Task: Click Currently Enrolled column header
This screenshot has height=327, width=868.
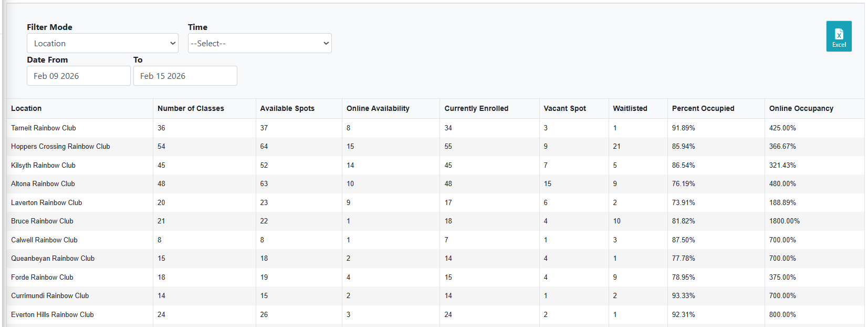Action: coord(476,108)
